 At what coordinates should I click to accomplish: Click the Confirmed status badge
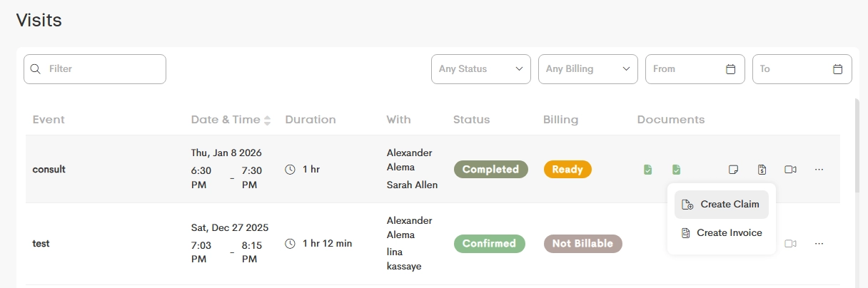point(489,244)
